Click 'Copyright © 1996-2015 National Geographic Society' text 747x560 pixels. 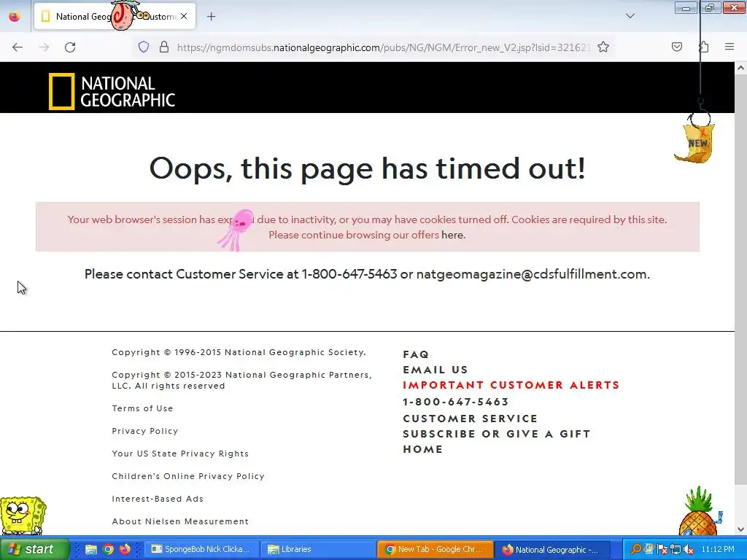239,352
